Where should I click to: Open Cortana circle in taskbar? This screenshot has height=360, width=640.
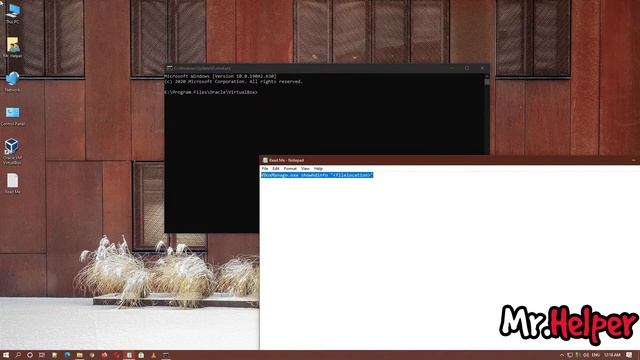click(x=30, y=355)
